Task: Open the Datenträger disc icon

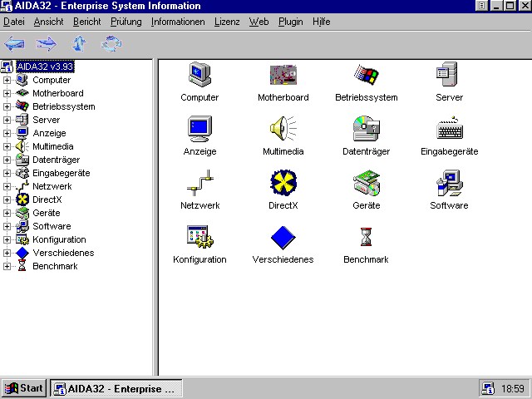Action: 366,130
